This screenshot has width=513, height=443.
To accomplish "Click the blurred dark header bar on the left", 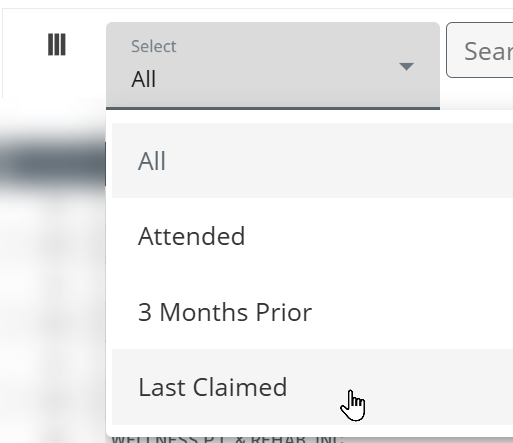I will click(x=53, y=163).
